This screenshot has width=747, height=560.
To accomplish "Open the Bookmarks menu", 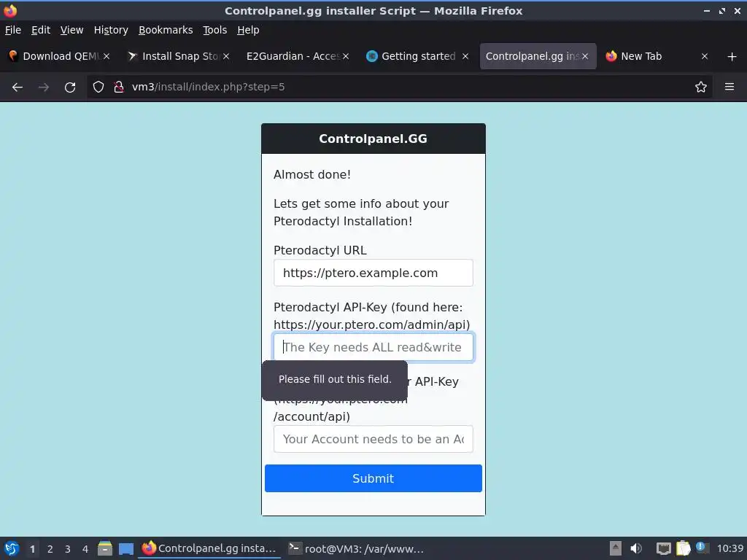I will pos(166,30).
